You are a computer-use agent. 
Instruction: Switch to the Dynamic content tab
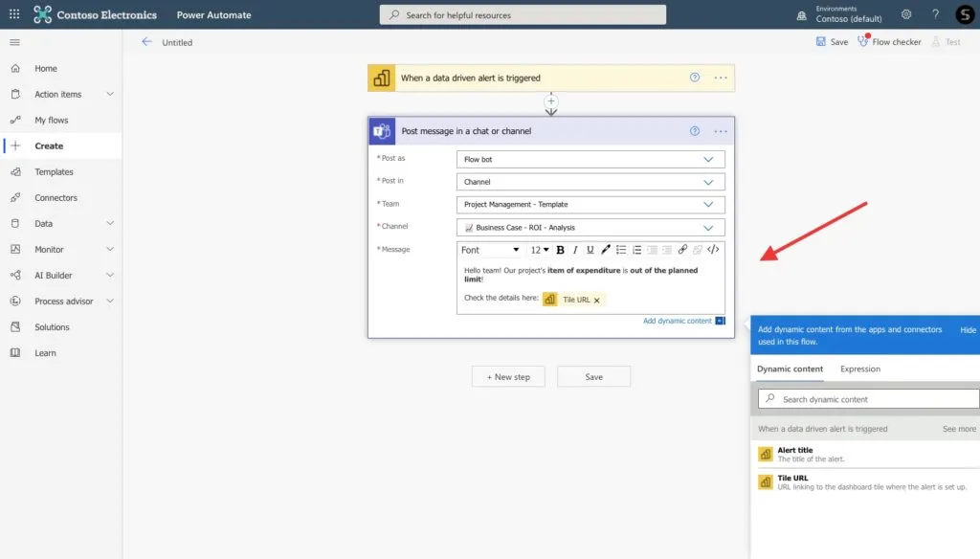pos(790,369)
